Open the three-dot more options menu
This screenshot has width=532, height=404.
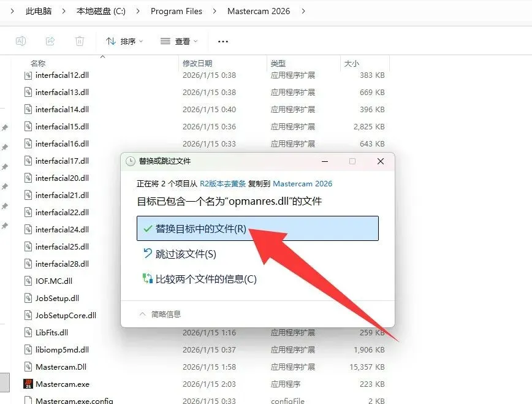[x=223, y=42]
